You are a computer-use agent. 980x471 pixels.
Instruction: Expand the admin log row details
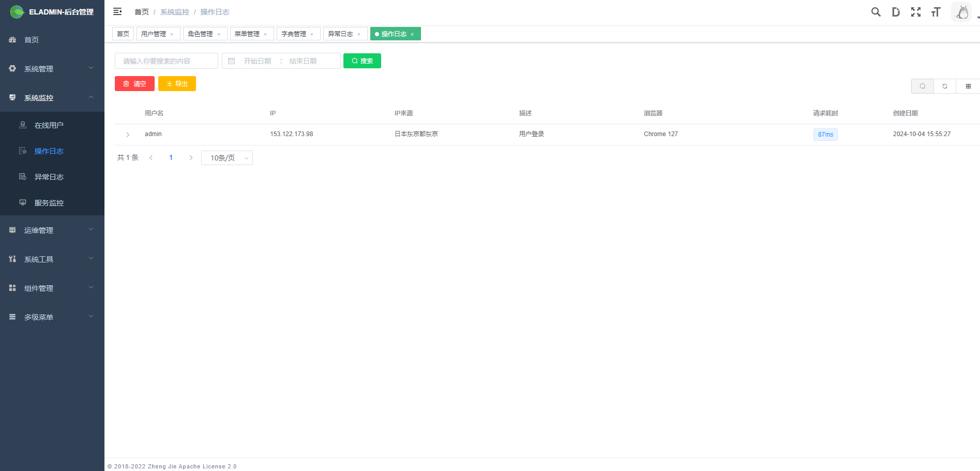click(128, 135)
